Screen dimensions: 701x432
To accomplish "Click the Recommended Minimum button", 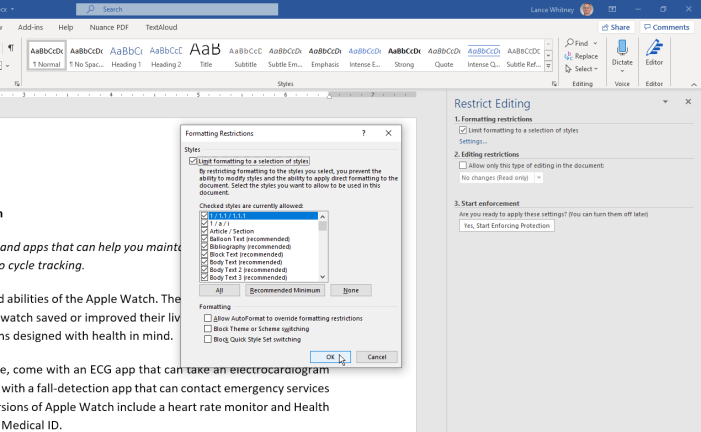I will [x=285, y=290].
